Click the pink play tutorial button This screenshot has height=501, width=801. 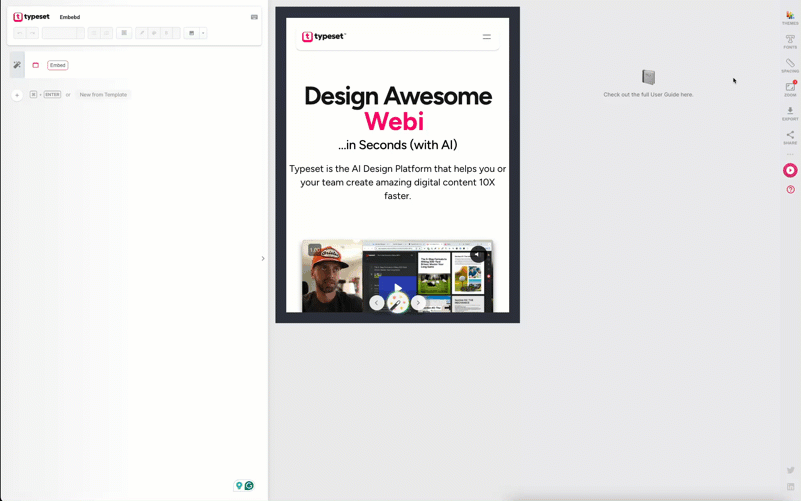(790, 170)
